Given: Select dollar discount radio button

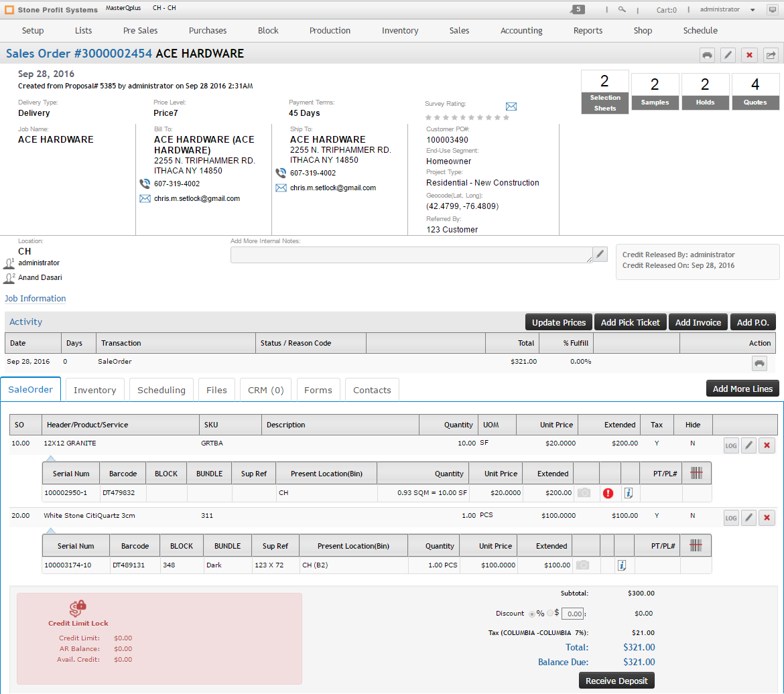Looking at the screenshot, I should [x=550, y=613].
